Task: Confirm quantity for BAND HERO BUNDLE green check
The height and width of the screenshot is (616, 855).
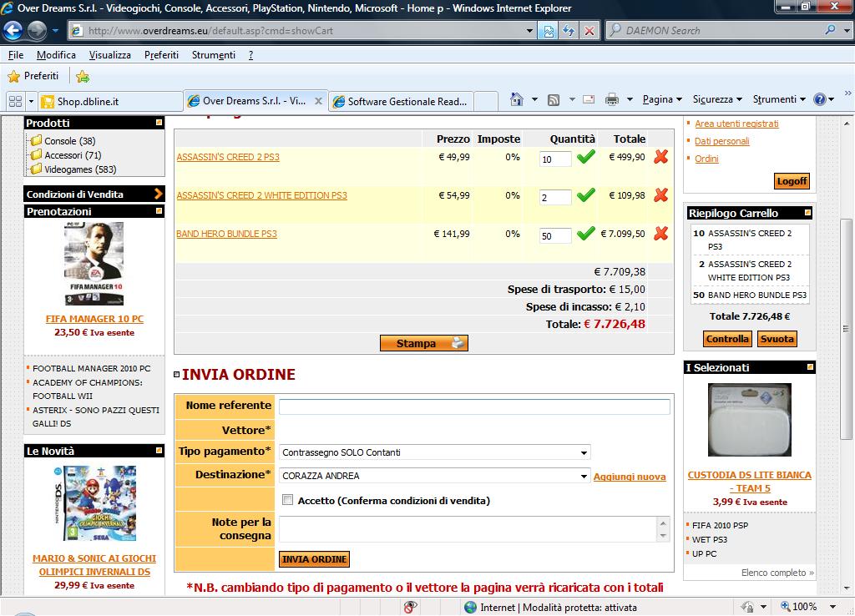Action: [x=586, y=235]
